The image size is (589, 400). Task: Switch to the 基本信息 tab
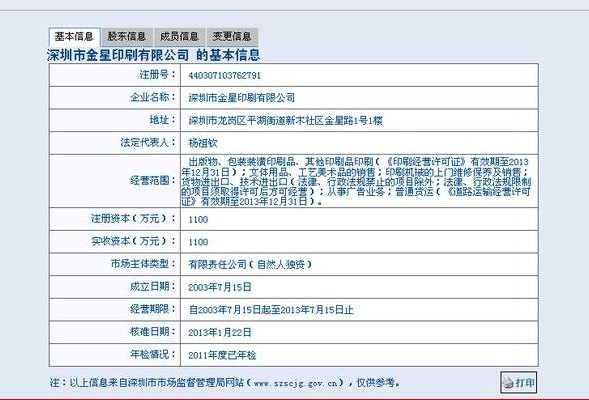pyautogui.click(x=74, y=37)
